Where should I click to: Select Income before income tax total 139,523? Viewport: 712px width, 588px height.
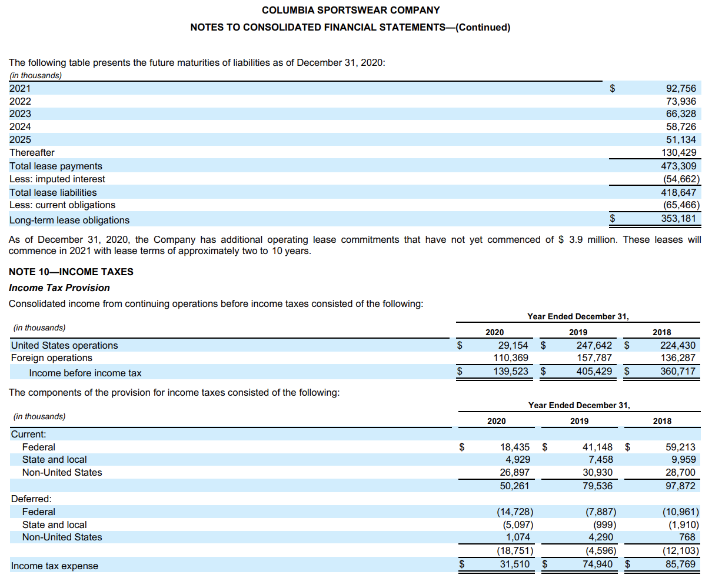510,372
